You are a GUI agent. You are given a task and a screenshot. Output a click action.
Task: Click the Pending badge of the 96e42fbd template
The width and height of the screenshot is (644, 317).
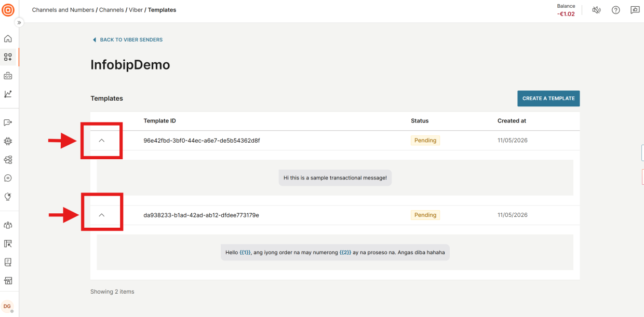point(425,141)
